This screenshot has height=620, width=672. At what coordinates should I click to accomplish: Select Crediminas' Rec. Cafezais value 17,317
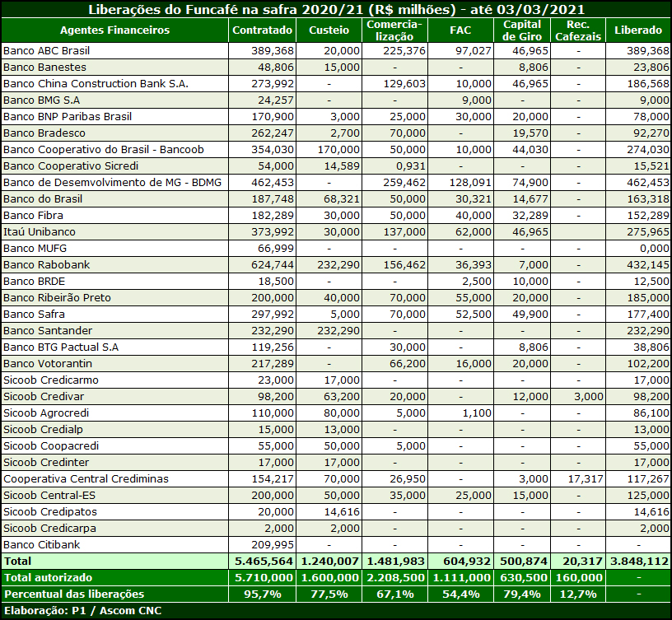click(x=586, y=479)
